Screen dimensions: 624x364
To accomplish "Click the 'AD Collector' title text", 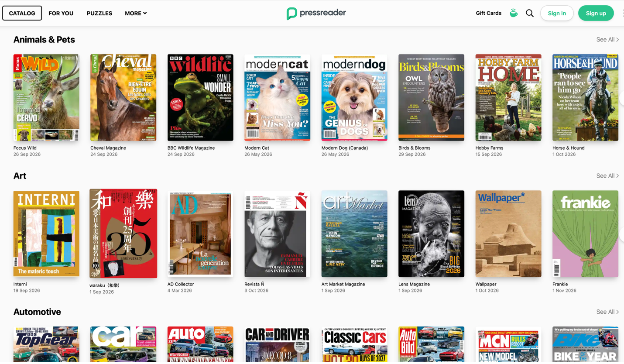I will [181, 284].
